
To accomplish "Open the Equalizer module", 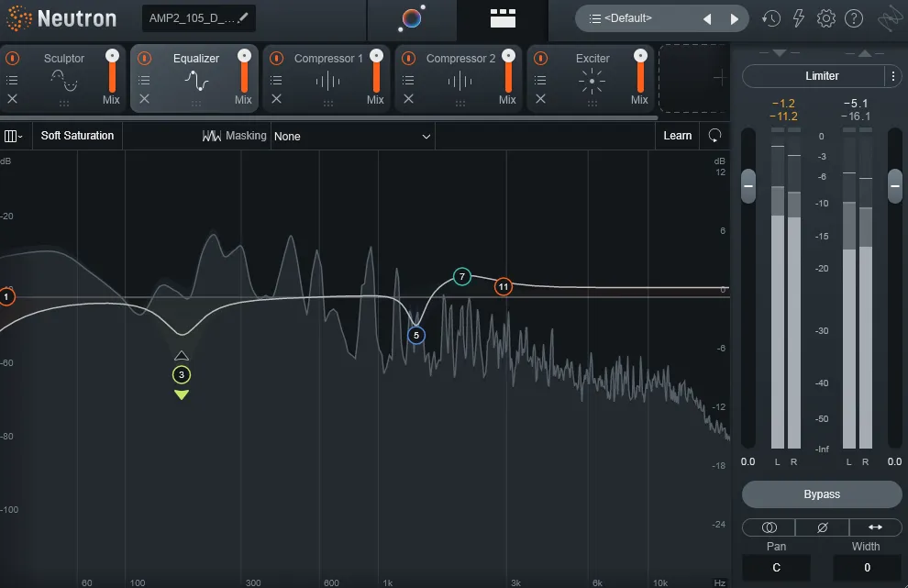I will pyautogui.click(x=196, y=58).
